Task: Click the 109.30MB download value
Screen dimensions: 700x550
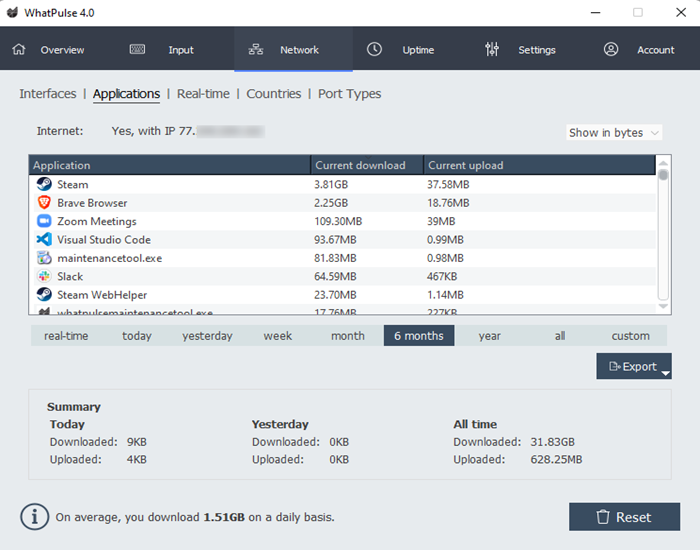Action: (338, 221)
